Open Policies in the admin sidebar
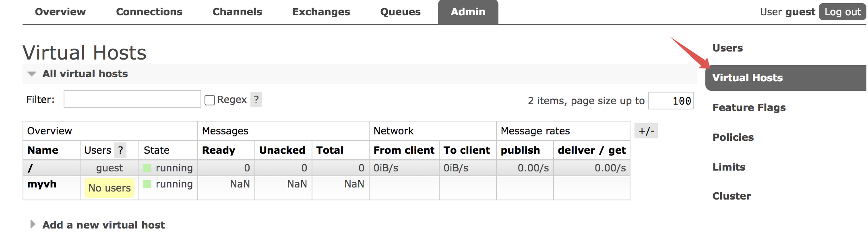This screenshot has width=868, height=243. pos(733,137)
